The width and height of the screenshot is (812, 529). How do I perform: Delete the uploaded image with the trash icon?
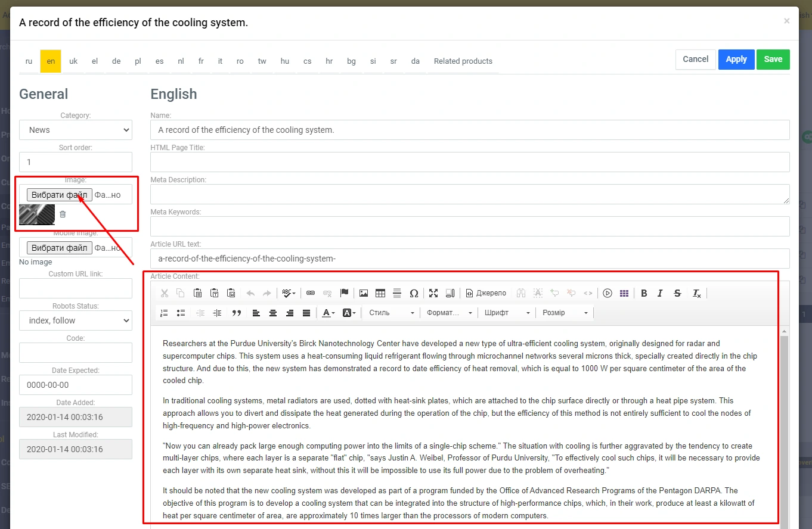[x=63, y=214]
